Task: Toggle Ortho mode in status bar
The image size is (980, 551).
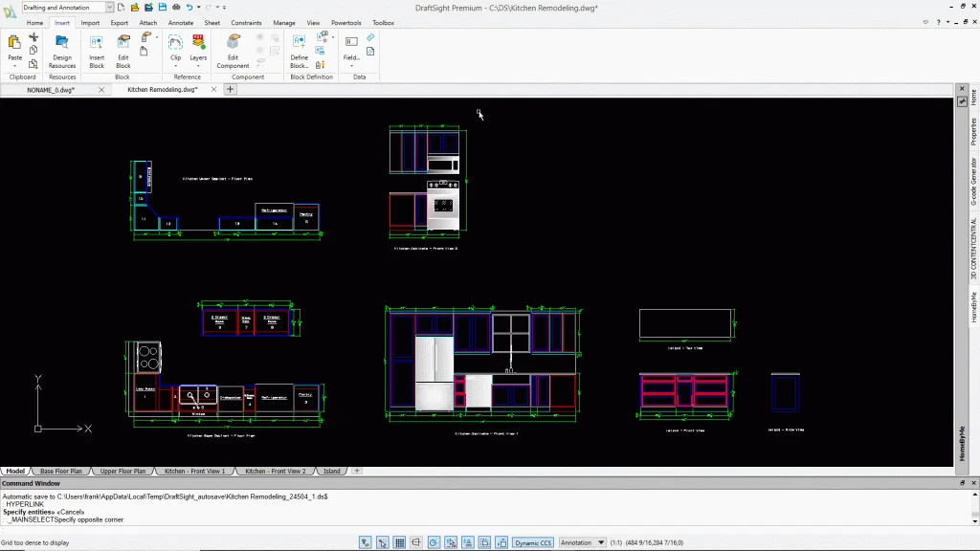Action: click(x=417, y=542)
